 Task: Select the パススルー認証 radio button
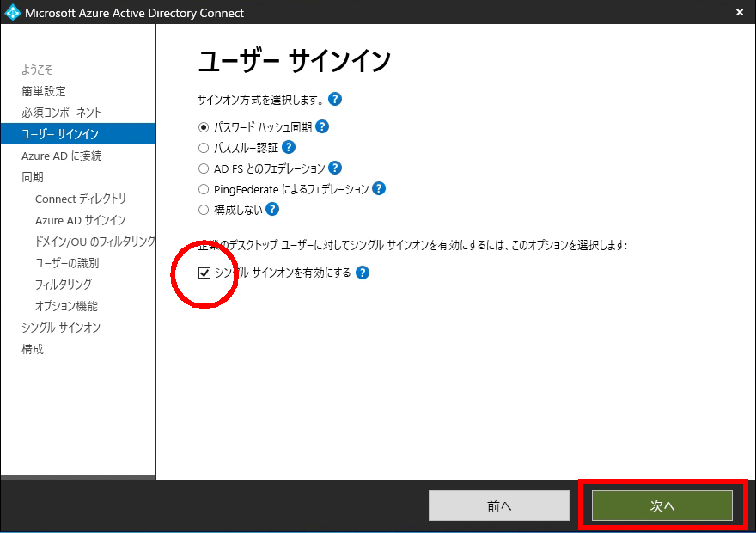pyautogui.click(x=204, y=148)
